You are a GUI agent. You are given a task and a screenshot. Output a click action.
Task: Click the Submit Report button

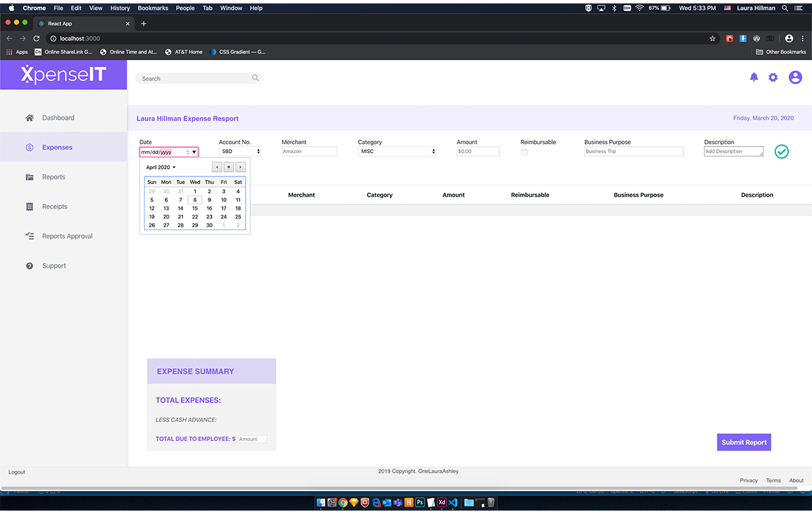pyautogui.click(x=744, y=442)
